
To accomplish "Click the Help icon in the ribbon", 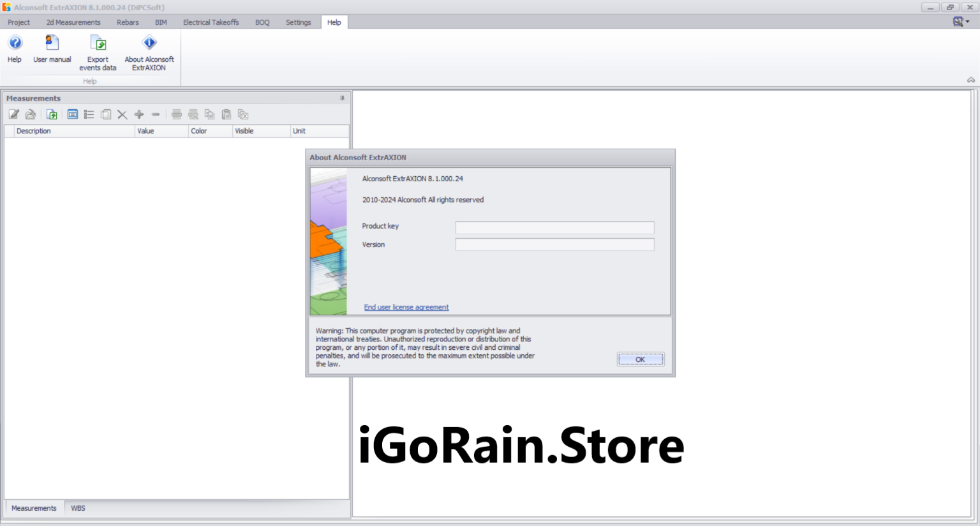I will (15, 43).
